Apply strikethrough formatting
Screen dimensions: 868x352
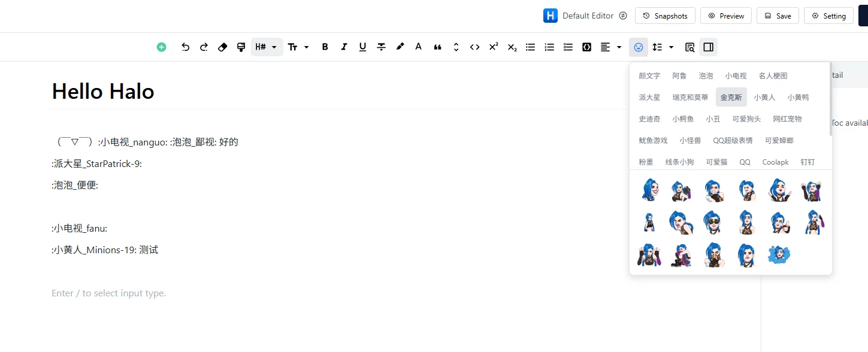coord(381,47)
